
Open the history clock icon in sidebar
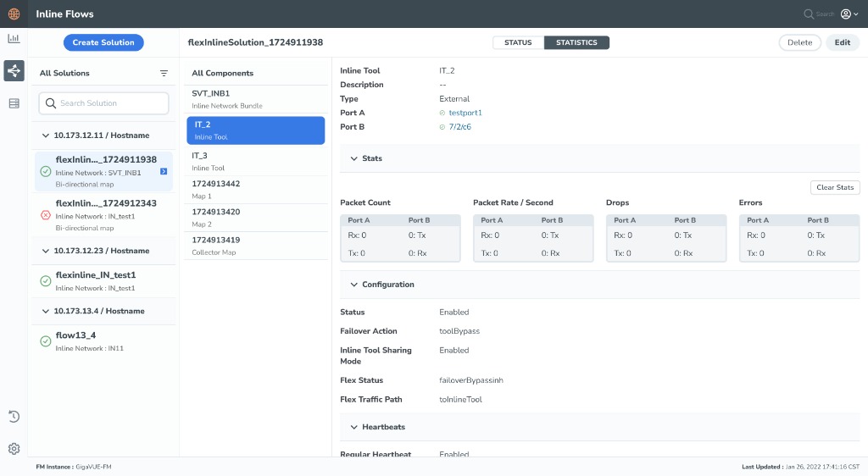click(x=14, y=417)
